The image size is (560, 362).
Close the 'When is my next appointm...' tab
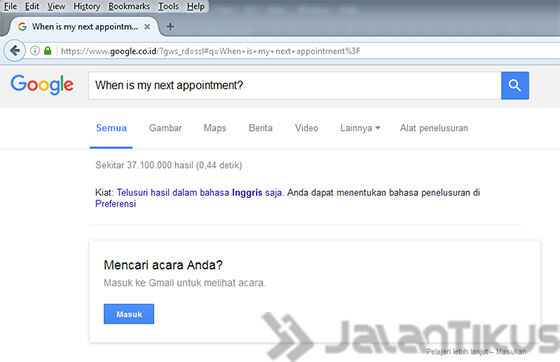pos(147,27)
